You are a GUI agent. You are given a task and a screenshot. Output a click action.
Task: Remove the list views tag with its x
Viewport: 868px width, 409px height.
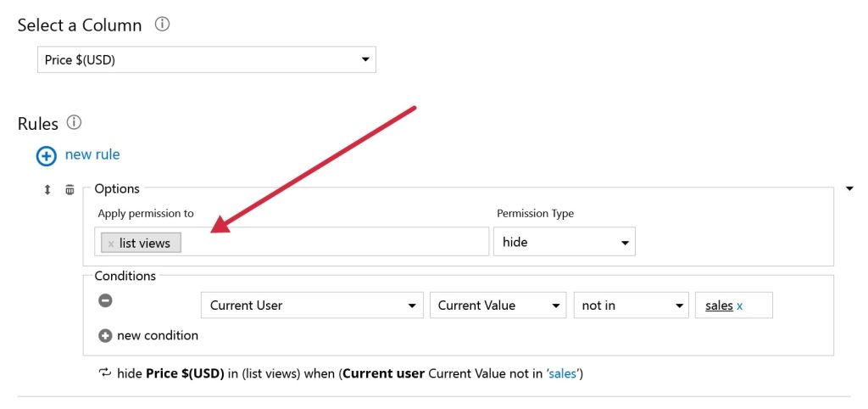(x=111, y=244)
